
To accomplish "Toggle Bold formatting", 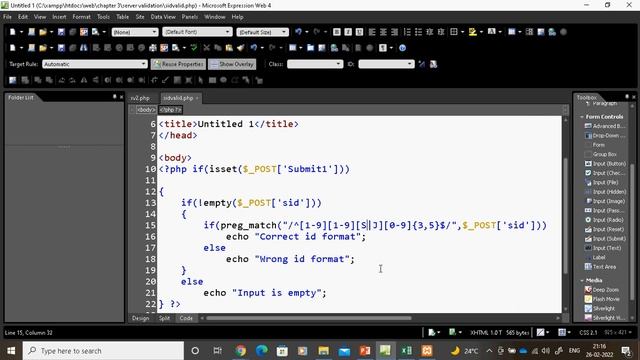I will [x=337, y=32].
